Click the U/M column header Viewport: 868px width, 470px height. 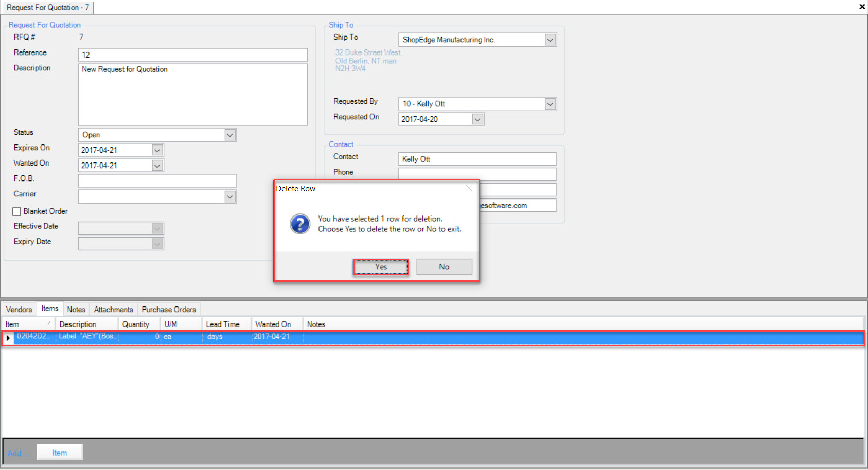(181, 324)
